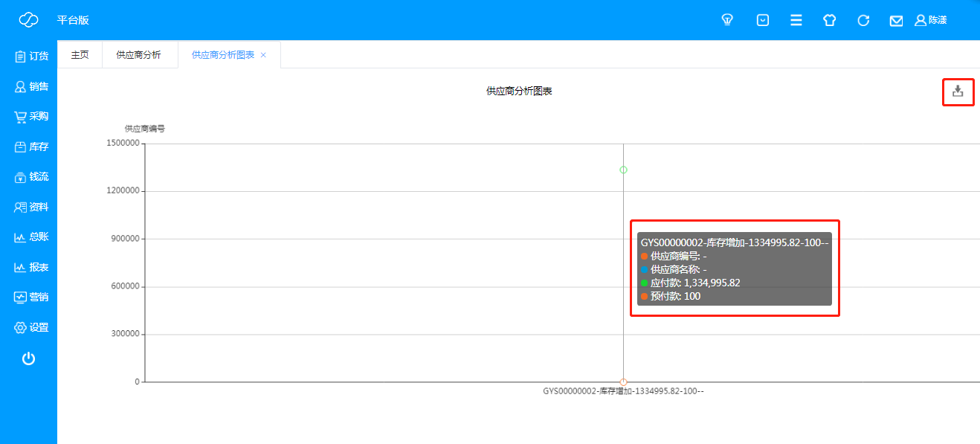Image resolution: width=980 pixels, height=444 pixels.
Task: Open the hamburger list menu icon
Action: click(x=796, y=20)
